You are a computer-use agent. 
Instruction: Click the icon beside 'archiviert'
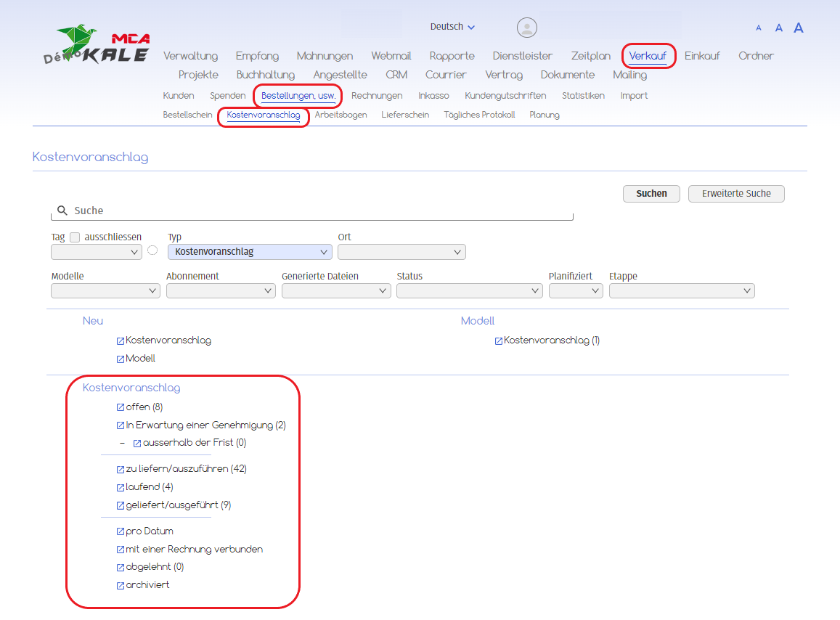121,585
